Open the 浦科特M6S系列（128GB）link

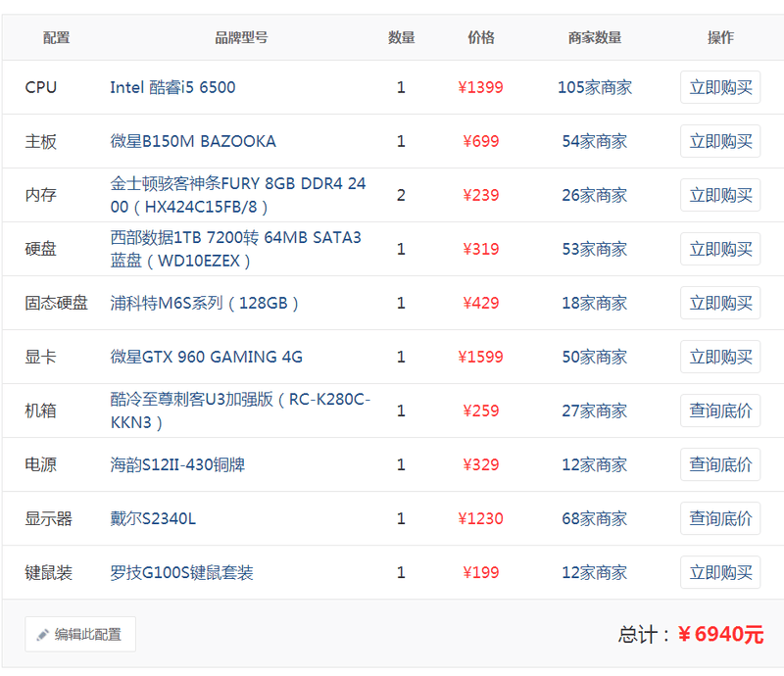[205, 303]
